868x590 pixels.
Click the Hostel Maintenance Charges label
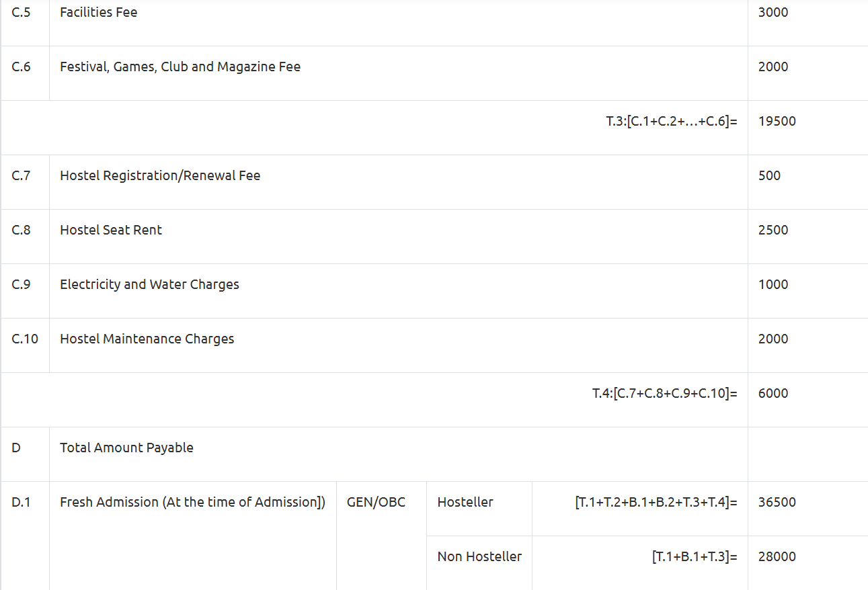(x=147, y=339)
